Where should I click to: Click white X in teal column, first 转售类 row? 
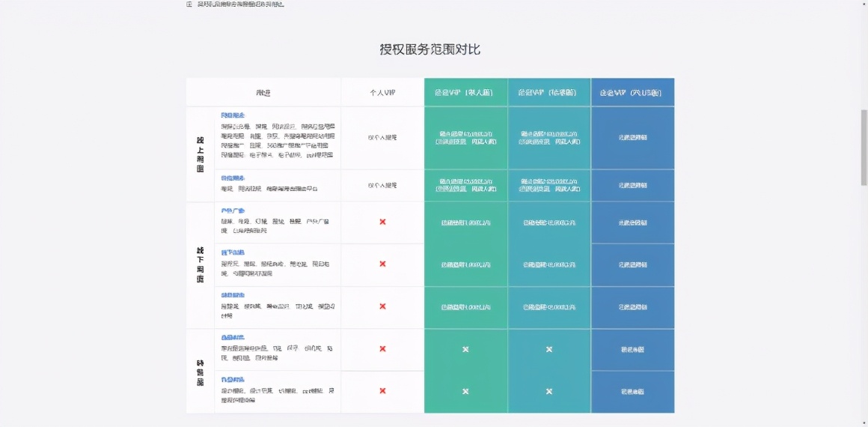coord(549,349)
